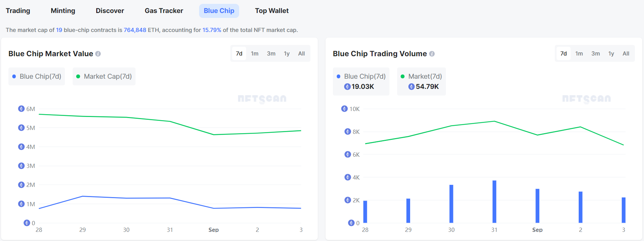Click the trading volume bar for day 31
This screenshot has height=241, width=644.
click(494, 202)
